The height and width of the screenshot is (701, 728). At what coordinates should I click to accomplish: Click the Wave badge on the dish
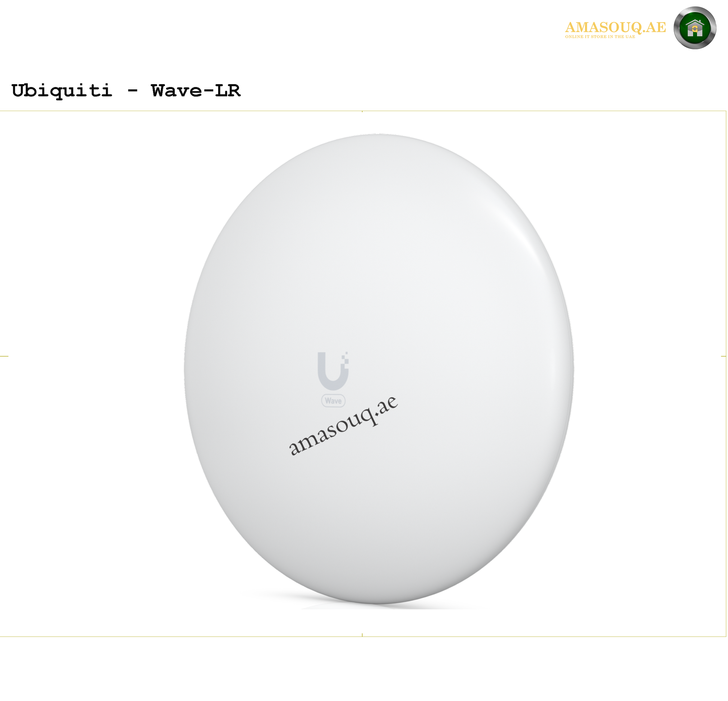(x=333, y=401)
